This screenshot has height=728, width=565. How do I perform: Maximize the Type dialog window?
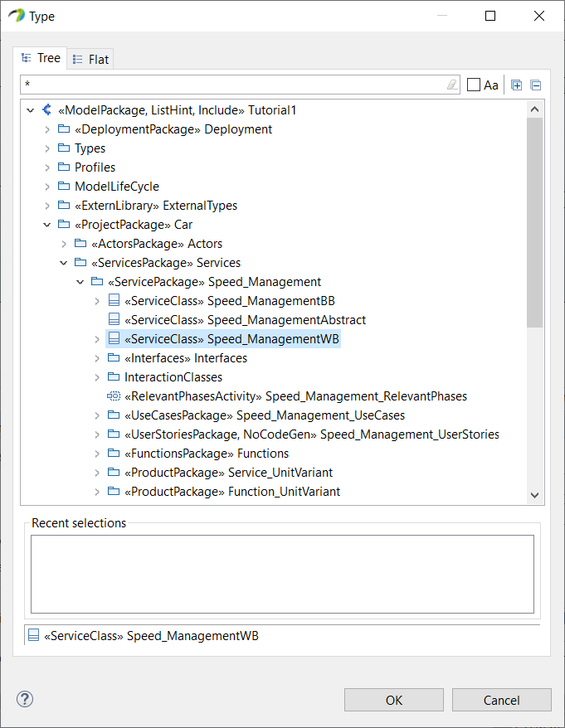pyautogui.click(x=490, y=16)
